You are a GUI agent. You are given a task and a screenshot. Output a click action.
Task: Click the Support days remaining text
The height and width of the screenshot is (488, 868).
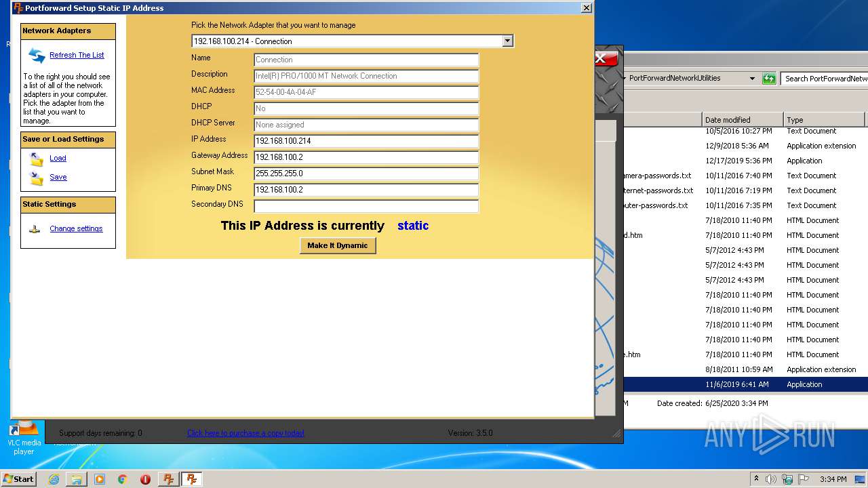click(100, 433)
